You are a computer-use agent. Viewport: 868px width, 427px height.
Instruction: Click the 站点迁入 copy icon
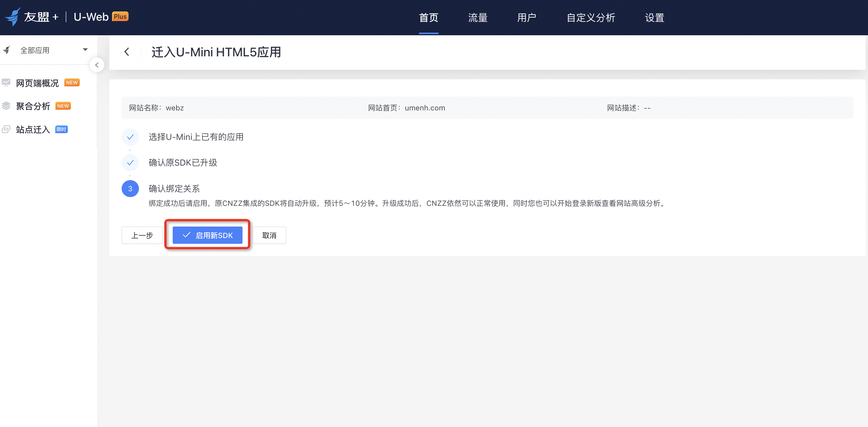coord(6,129)
